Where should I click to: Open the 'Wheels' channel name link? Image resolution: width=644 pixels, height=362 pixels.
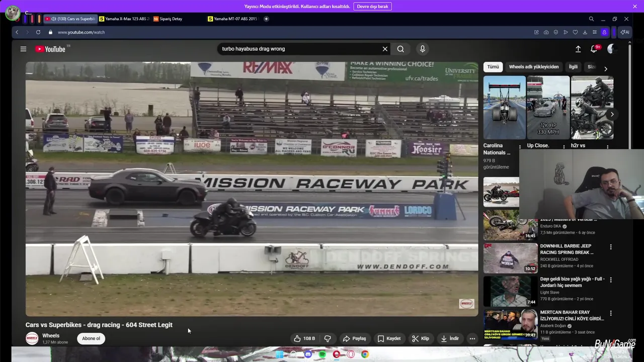coord(51,336)
